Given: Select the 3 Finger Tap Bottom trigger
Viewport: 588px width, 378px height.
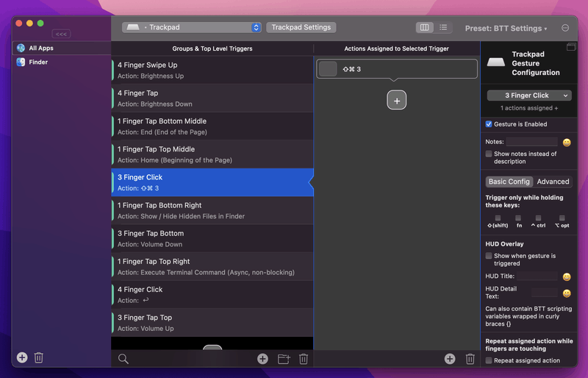Looking at the screenshot, I should point(212,239).
